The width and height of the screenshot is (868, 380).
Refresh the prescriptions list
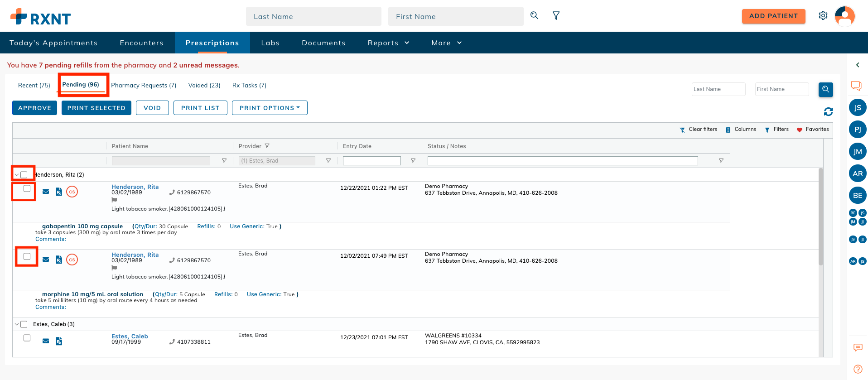click(x=828, y=112)
